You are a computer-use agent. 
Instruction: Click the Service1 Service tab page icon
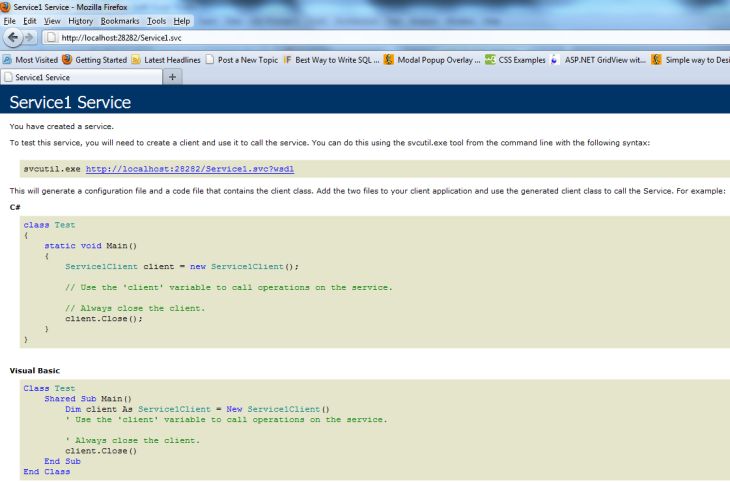click(x=8, y=77)
